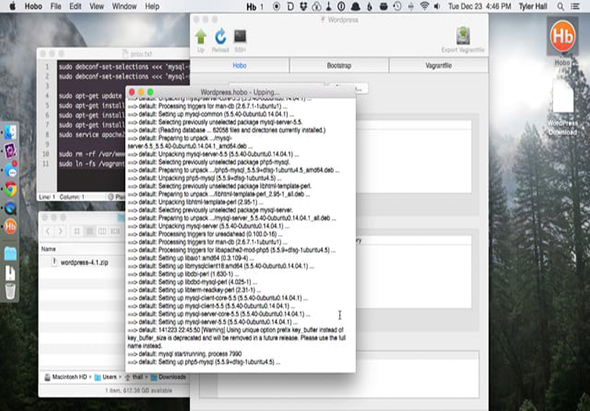590x411 pixels.
Task: Open the Window menu
Action: 124,6
